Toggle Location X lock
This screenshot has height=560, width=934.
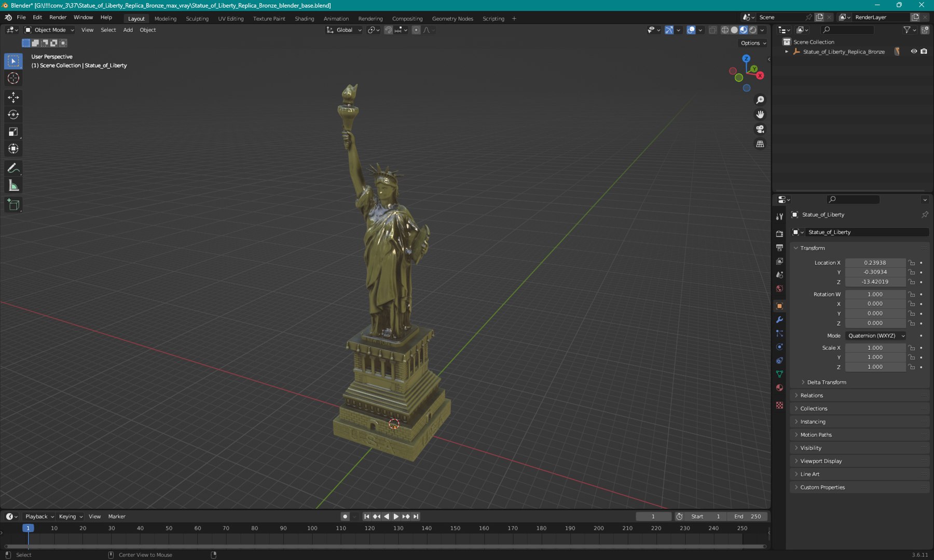click(x=912, y=263)
